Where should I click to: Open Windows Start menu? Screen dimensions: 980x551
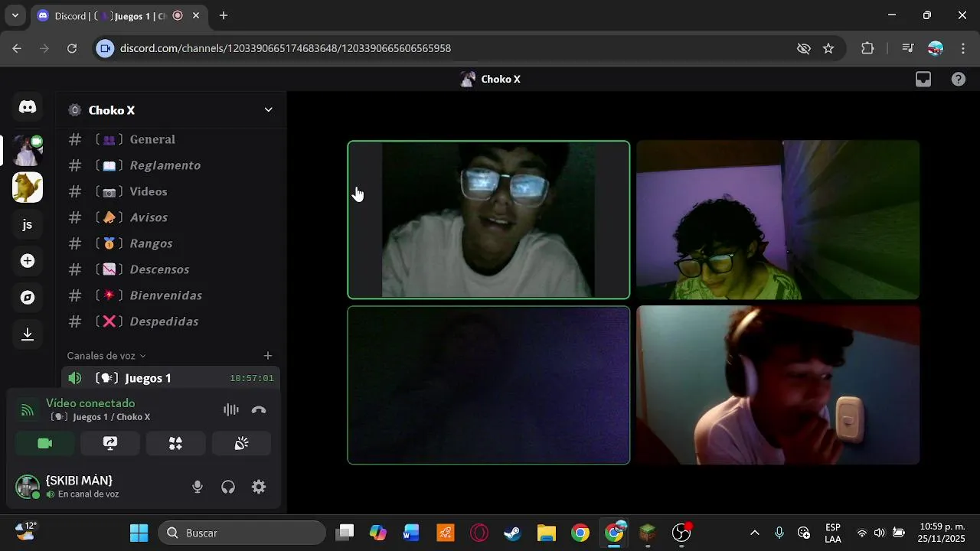pos(139,533)
